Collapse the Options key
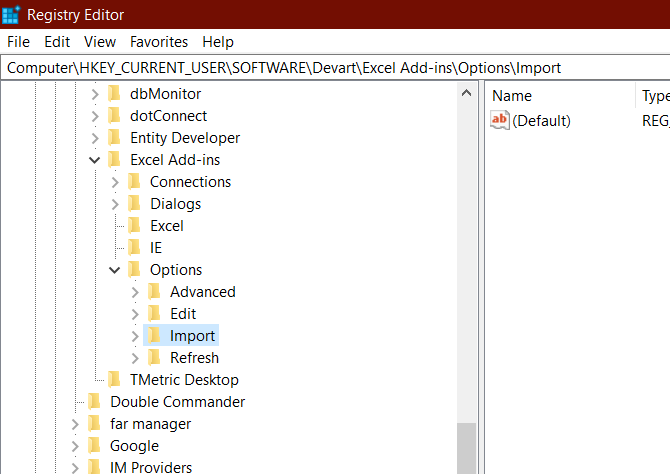This screenshot has height=474, width=670. 115,270
